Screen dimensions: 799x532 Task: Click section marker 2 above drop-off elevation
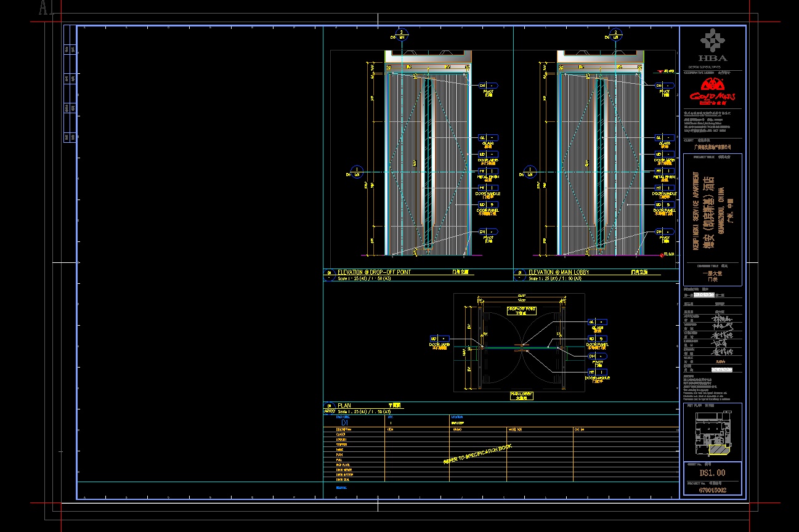pos(402,34)
